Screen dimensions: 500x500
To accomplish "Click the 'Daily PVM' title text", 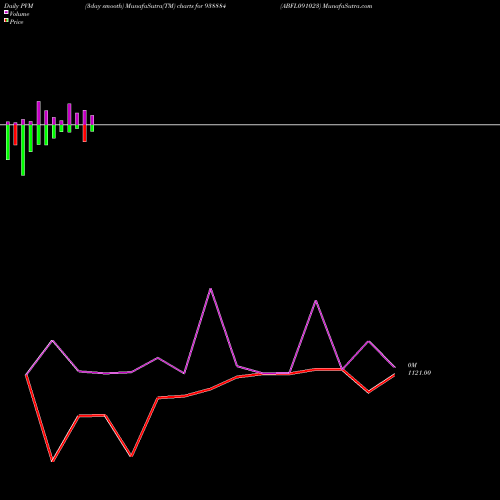I will (19, 6).
